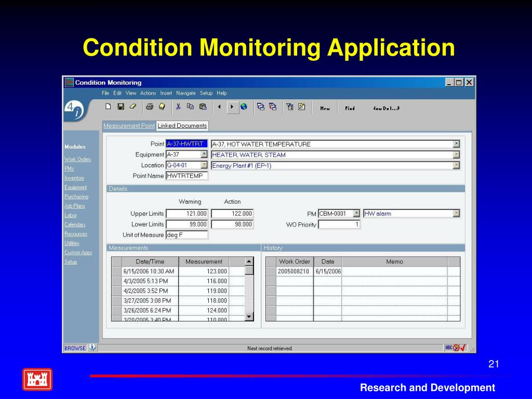532x399 pixels.
Task: Click the Lower Limits Action field 98.000
Action: click(x=232, y=224)
